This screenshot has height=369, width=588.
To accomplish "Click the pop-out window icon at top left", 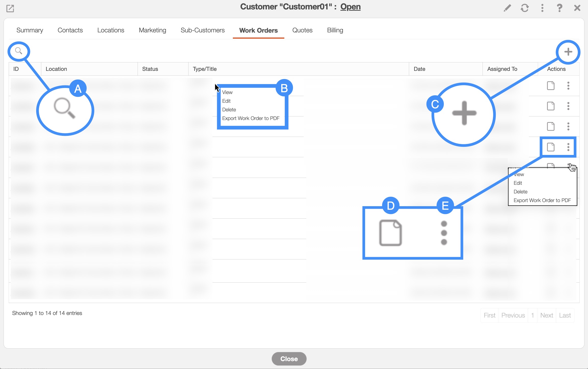I will [x=10, y=8].
